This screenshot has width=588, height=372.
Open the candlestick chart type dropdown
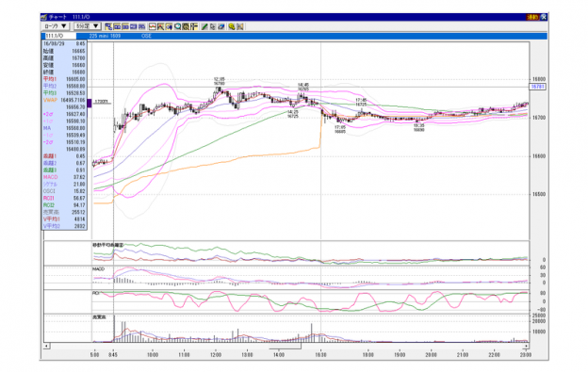tap(55, 26)
